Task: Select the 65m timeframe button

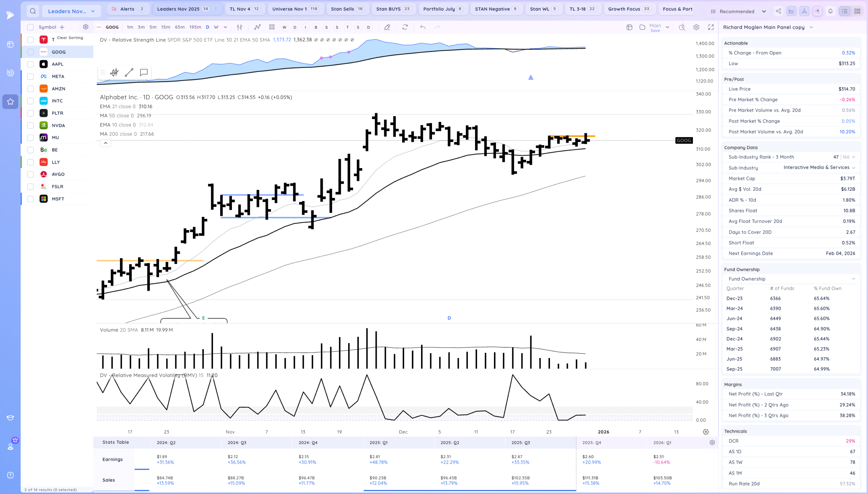Action: pos(180,27)
